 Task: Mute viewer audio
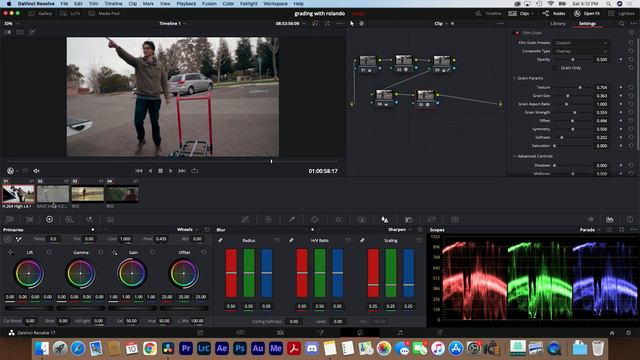[x=36, y=171]
